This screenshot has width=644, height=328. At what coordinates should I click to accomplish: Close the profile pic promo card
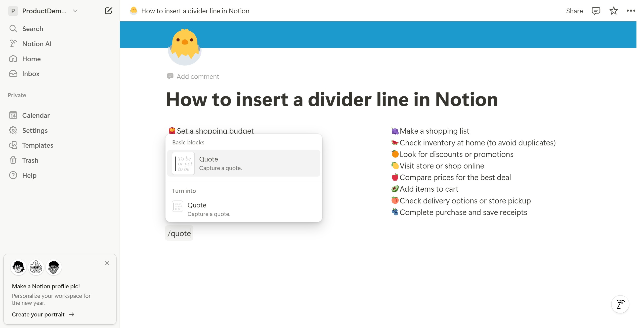tap(107, 263)
